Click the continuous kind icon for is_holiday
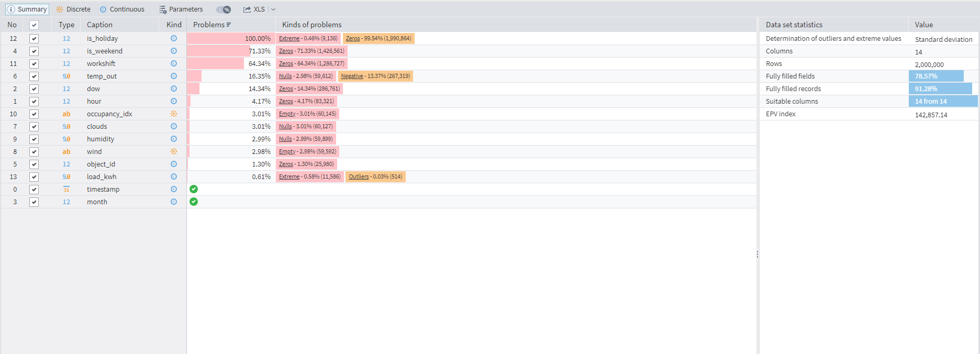Screen dimensions: 980x354 174,38
